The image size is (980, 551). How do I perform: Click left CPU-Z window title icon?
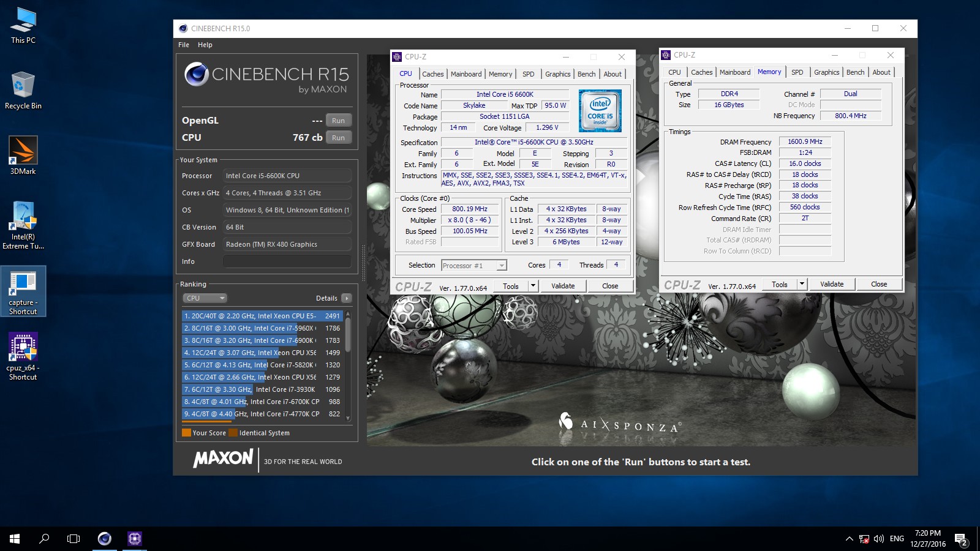[x=397, y=57]
